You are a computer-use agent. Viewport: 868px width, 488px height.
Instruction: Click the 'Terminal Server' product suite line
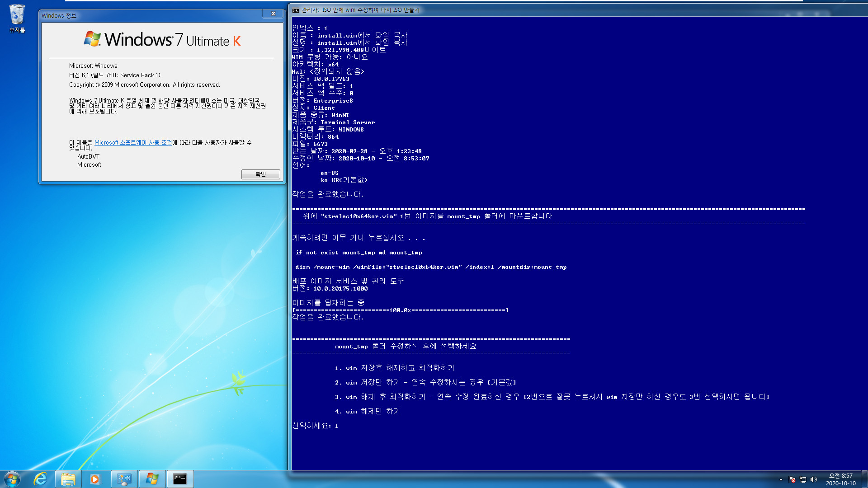(333, 122)
